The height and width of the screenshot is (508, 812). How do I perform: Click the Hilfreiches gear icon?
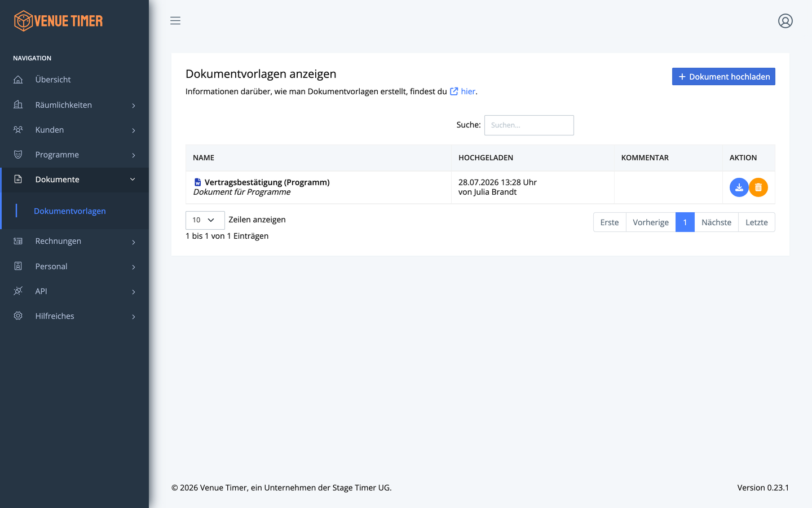click(18, 316)
